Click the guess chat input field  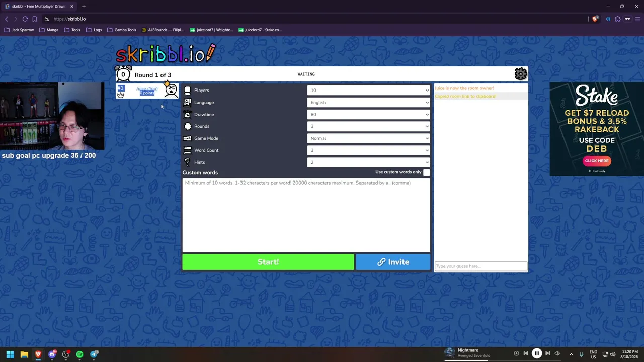[x=481, y=266]
